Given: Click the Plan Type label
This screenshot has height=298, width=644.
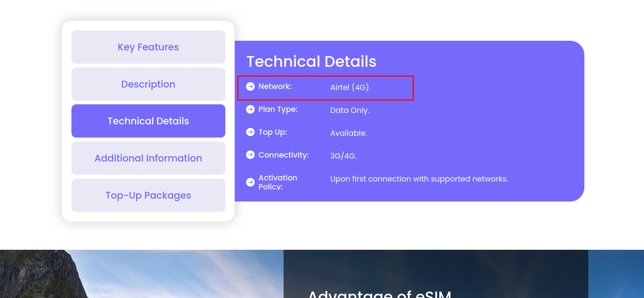Looking at the screenshot, I should coord(278,109).
